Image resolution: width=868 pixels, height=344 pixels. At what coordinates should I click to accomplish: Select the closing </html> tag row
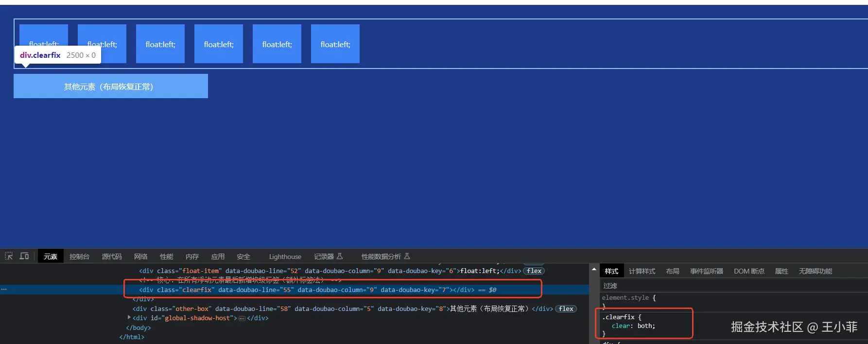click(132, 337)
